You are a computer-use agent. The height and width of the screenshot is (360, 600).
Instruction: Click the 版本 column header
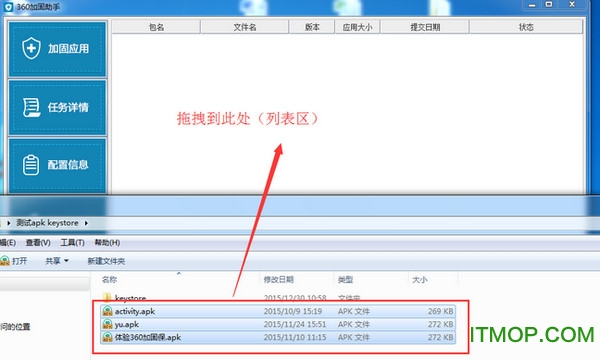pyautogui.click(x=312, y=27)
